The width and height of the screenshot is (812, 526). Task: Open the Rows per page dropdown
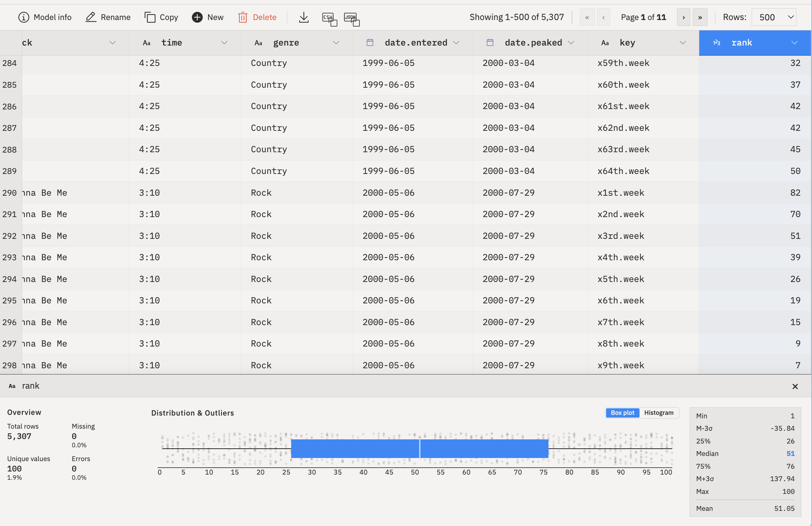point(774,17)
